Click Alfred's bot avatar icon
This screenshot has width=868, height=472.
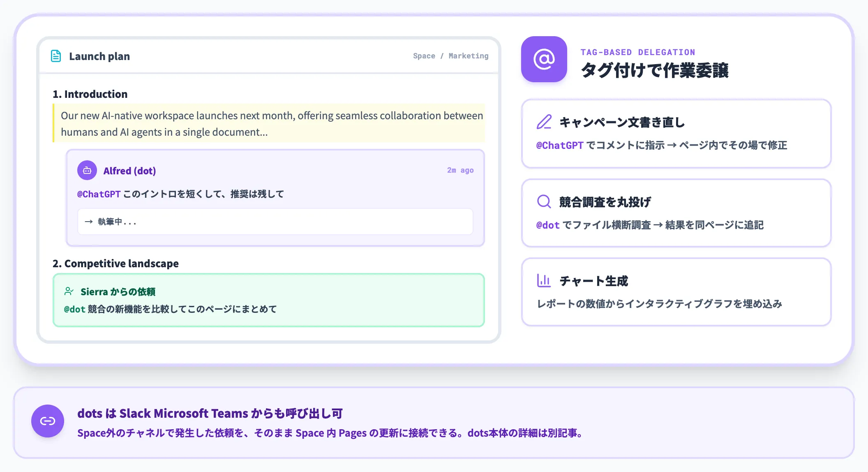pos(87,170)
